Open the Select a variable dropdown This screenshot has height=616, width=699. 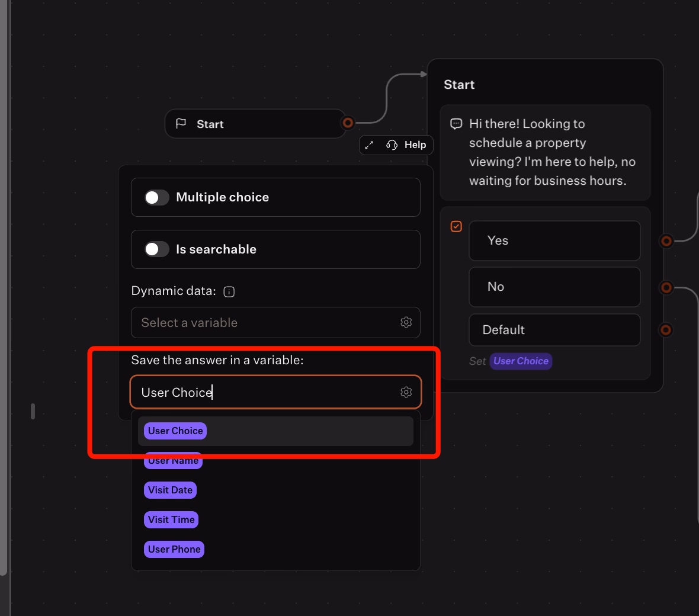click(267, 322)
